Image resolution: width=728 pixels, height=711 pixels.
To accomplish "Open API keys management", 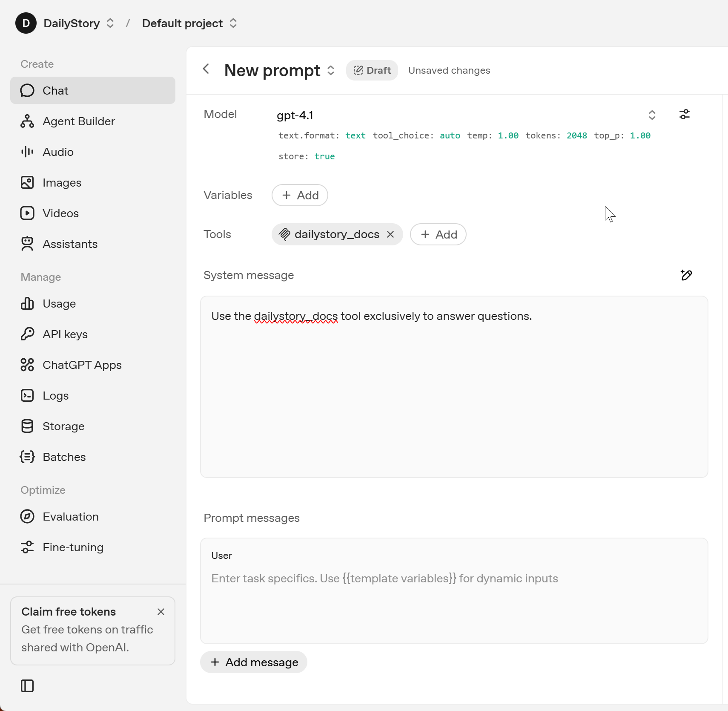I will (65, 334).
